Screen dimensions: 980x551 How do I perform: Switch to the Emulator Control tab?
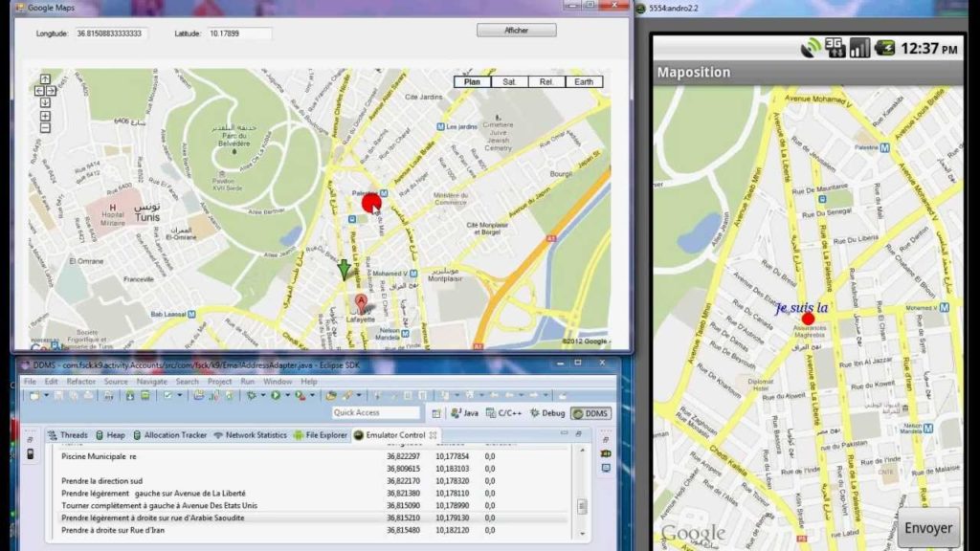394,433
